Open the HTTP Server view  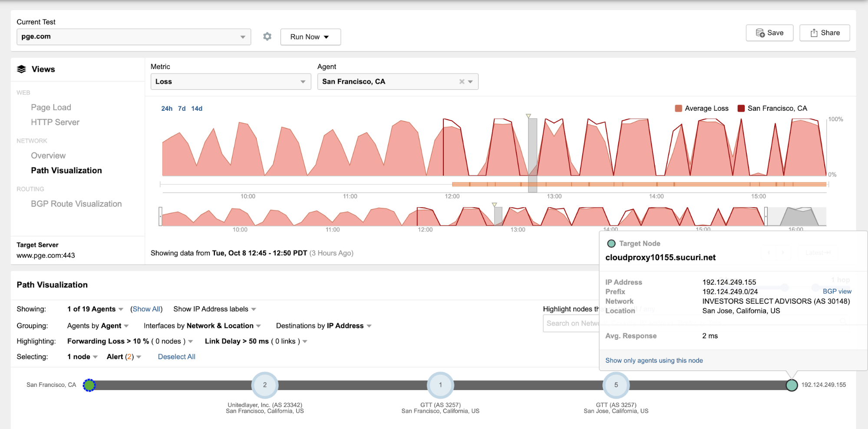[x=55, y=122]
